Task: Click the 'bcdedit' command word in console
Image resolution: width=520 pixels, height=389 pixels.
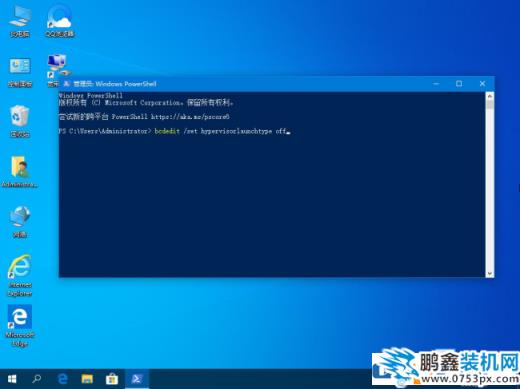Action: (x=167, y=131)
